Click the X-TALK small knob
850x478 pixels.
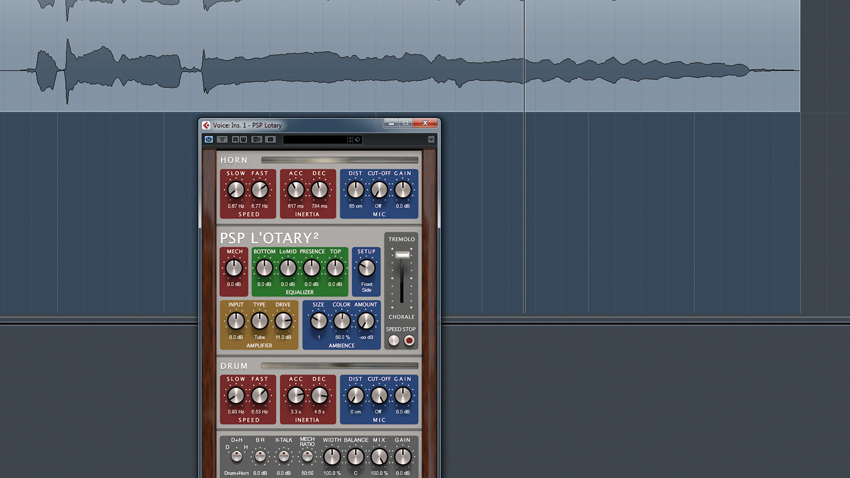pos(284,457)
